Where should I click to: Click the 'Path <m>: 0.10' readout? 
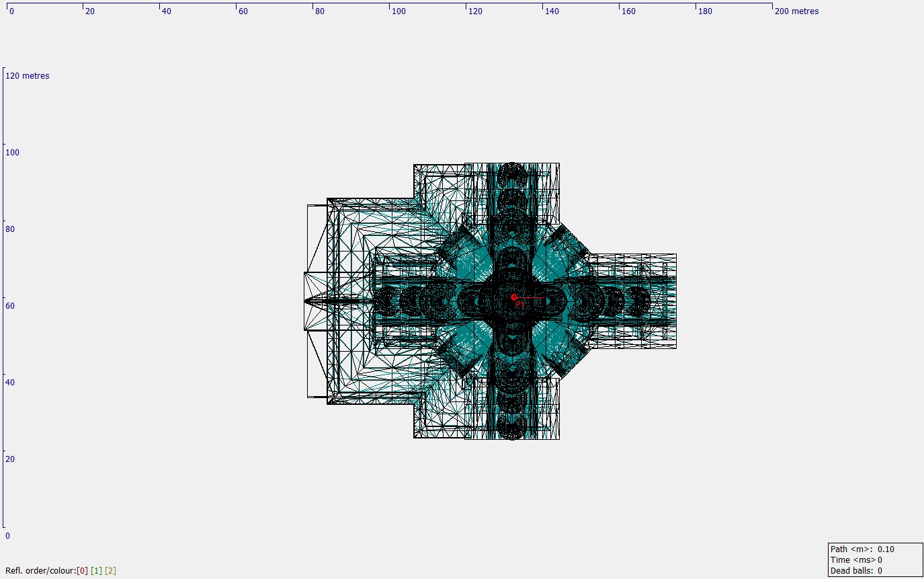point(862,549)
